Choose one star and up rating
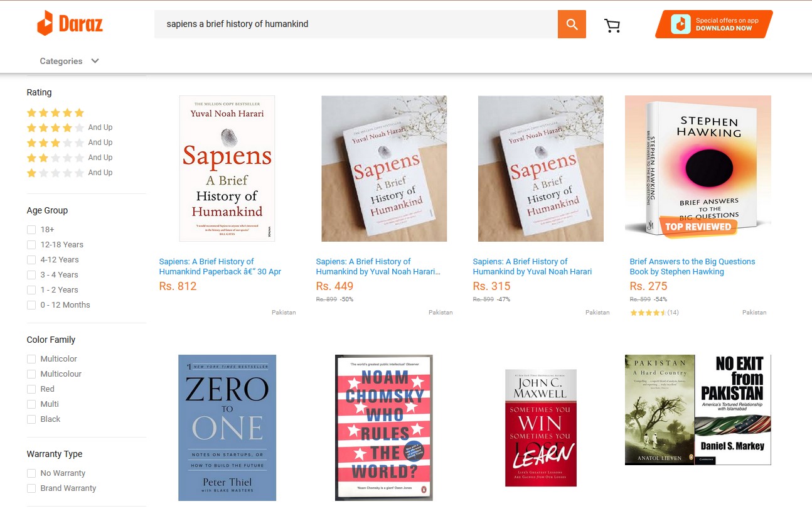The height and width of the screenshot is (511, 812). click(69, 173)
